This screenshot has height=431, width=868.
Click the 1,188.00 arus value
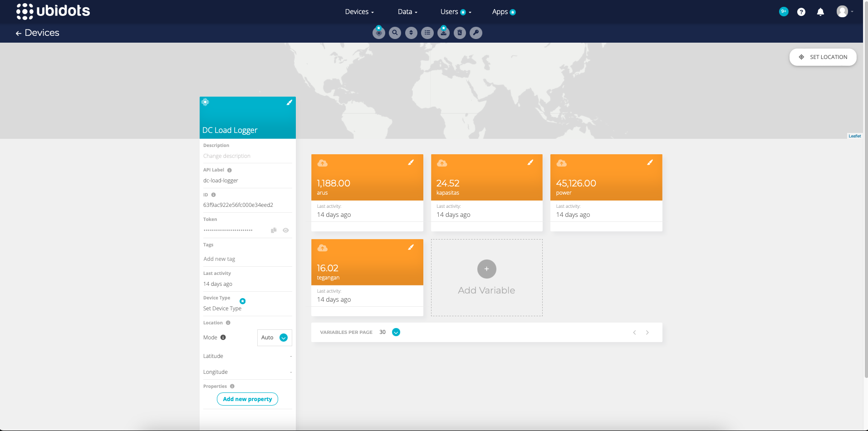coord(333,183)
